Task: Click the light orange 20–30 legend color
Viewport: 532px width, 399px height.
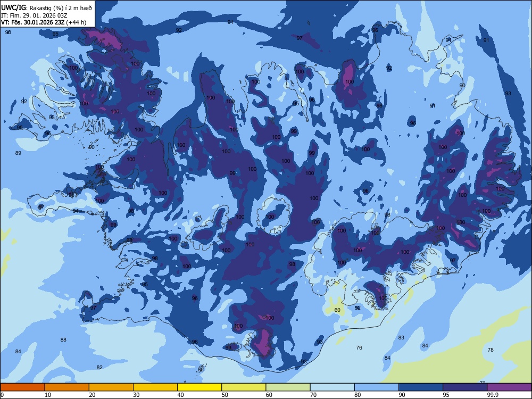Action: 111,387
